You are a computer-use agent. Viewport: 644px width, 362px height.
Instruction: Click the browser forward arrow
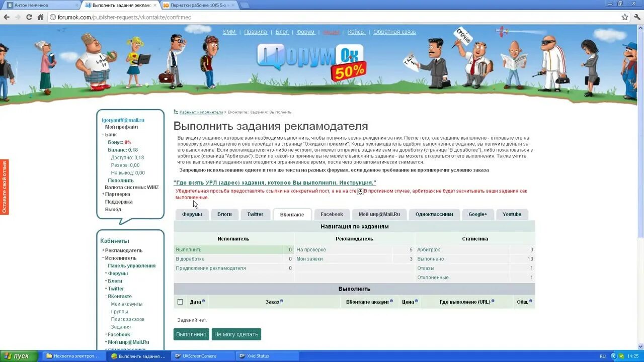[x=18, y=17]
